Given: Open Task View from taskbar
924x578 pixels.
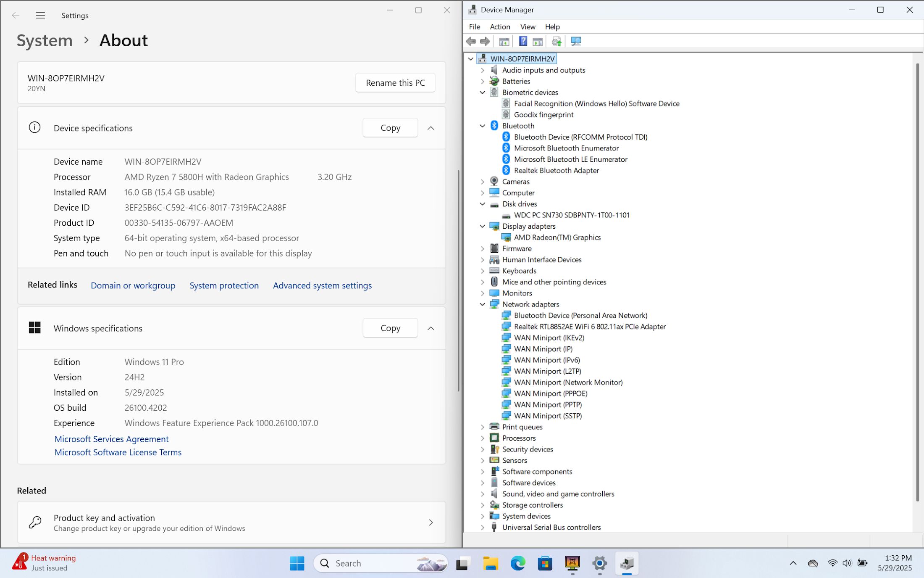Looking at the screenshot, I should 462,563.
